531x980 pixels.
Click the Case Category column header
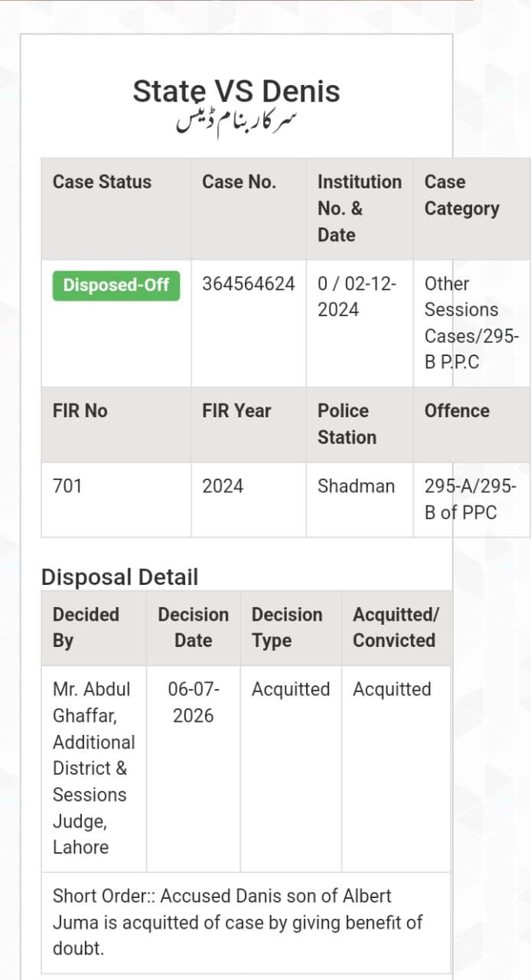point(462,195)
